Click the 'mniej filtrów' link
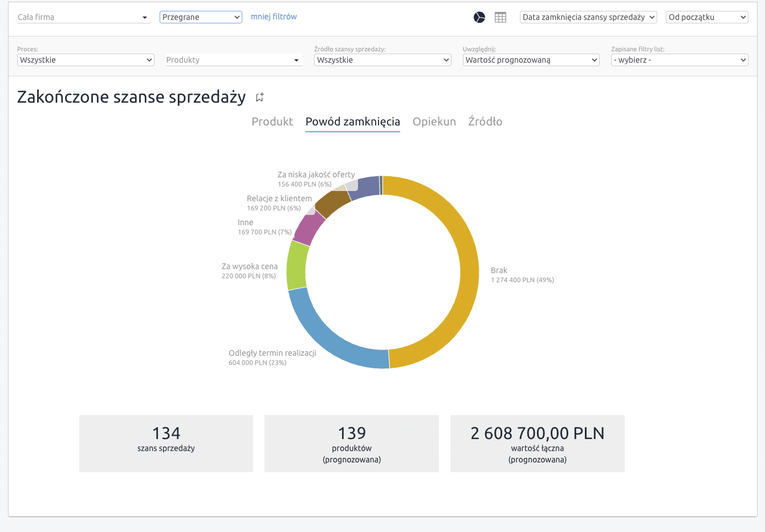The height and width of the screenshot is (532, 765). [274, 17]
